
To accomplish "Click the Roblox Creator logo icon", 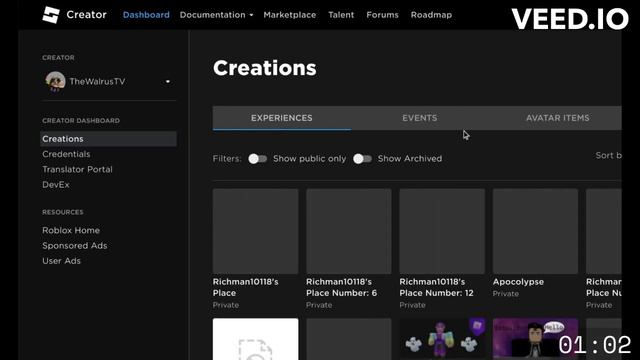I will tap(51, 15).
